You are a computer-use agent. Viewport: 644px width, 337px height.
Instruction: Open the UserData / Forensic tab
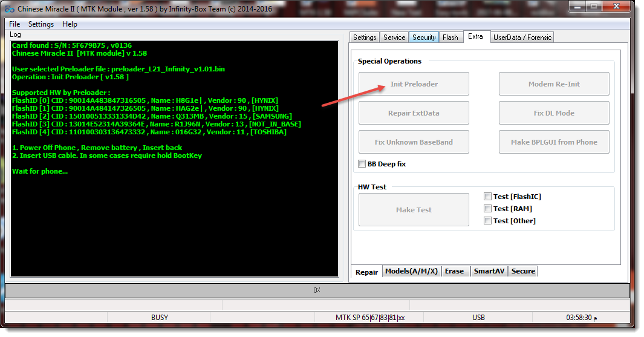pyautogui.click(x=522, y=38)
